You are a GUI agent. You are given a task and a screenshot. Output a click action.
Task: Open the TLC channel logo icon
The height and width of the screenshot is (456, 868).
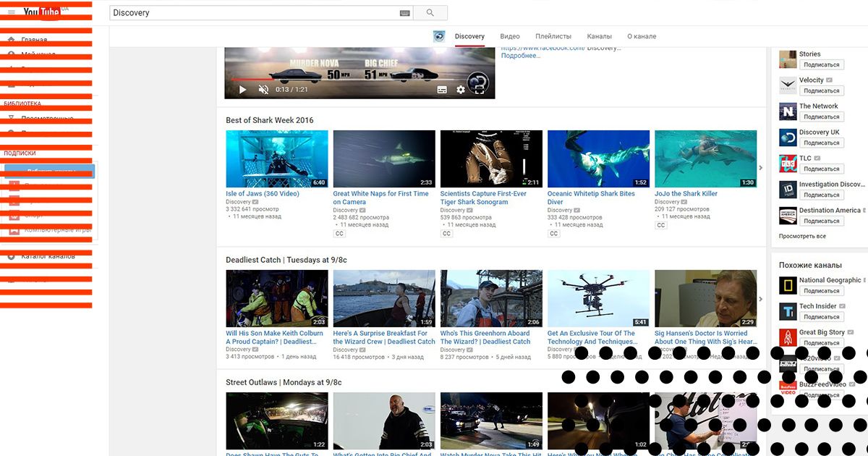tap(788, 164)
